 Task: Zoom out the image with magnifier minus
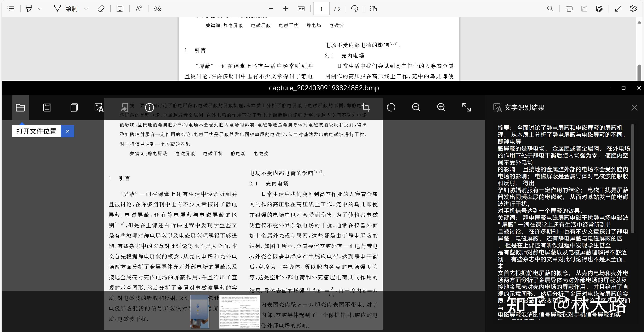point(416,108)
